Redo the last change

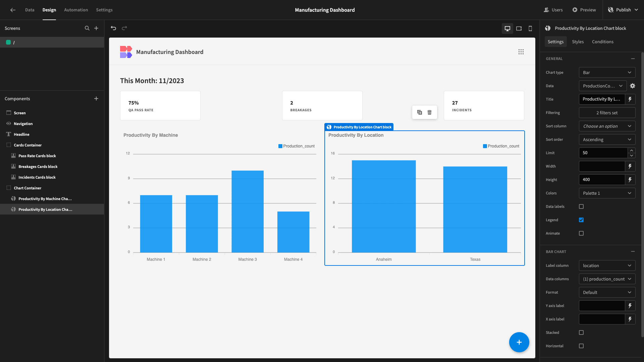(124, 28)
